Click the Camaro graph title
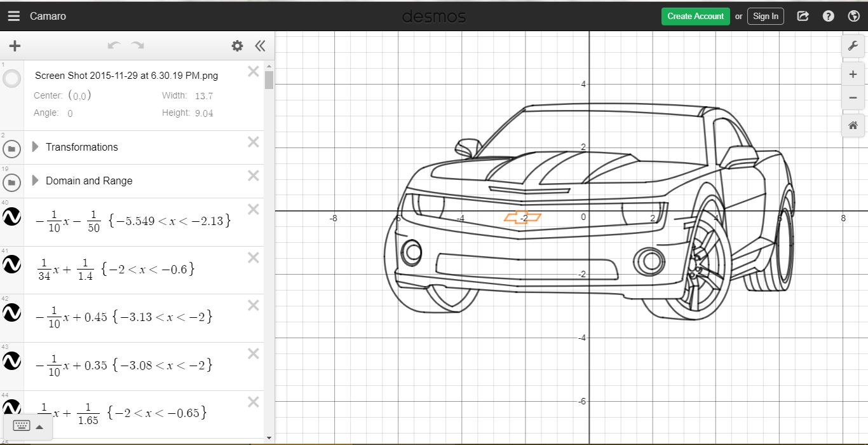The height and width of the screenshot is (445, 868). tap(47, 16)
